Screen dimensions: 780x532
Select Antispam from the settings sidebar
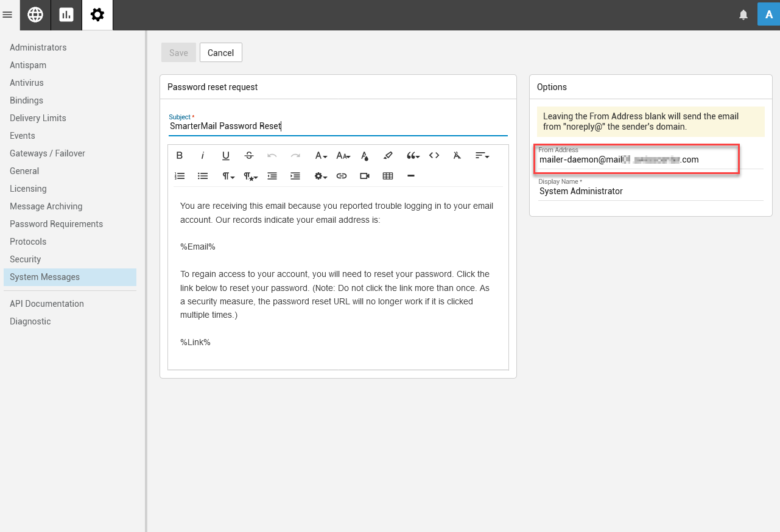pyautogui.click(x=28, y=65)
